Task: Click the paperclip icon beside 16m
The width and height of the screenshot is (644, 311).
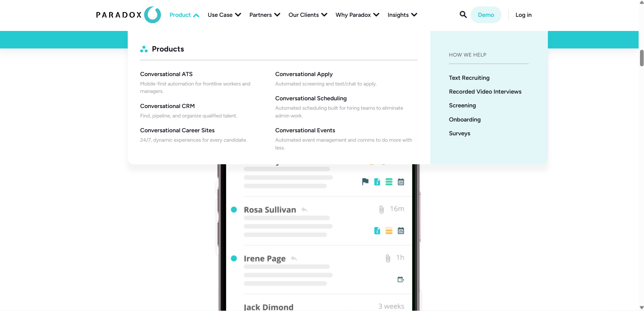Action: (381, 209)
